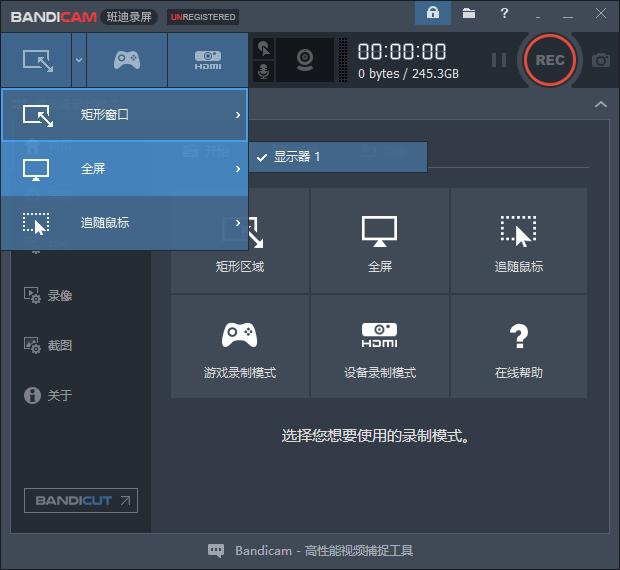
Task: Click the '0 bytes / 245.3GB' storage text
Action: tap(408, 74)
